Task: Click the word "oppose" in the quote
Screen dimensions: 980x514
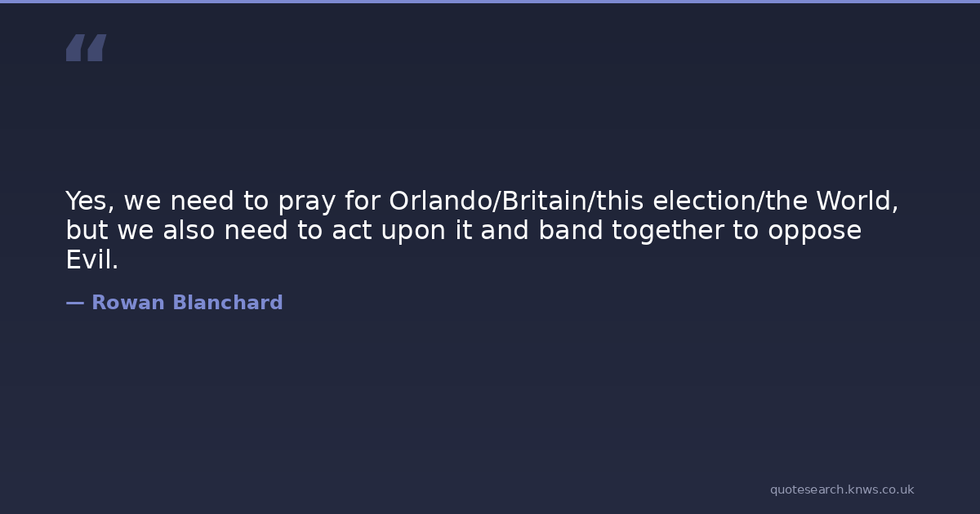Action: 814,232
